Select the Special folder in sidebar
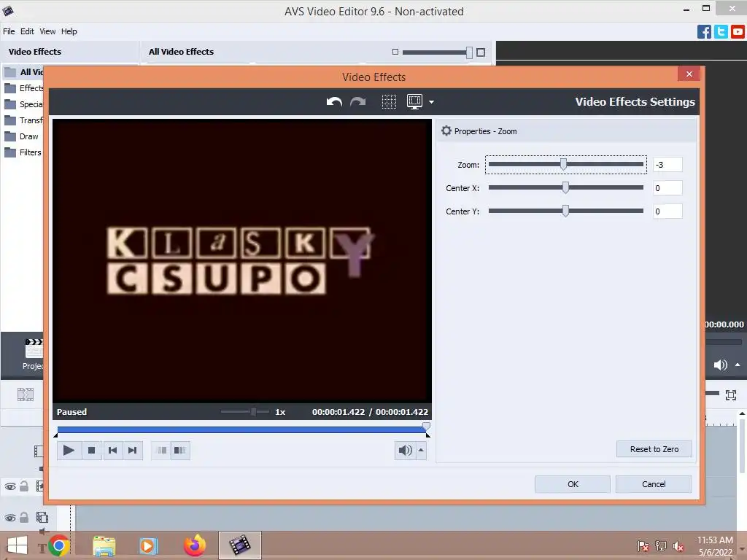This screenshot has height=560, width=747. 24,104
